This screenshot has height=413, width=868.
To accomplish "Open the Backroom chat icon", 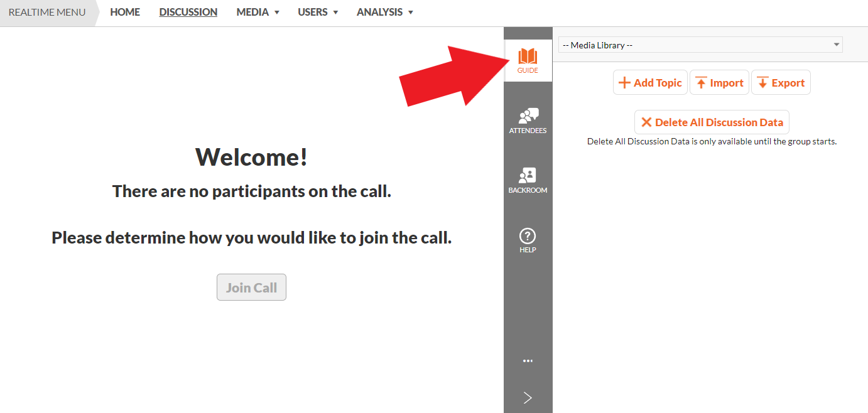I will click(x=528, y=176).
